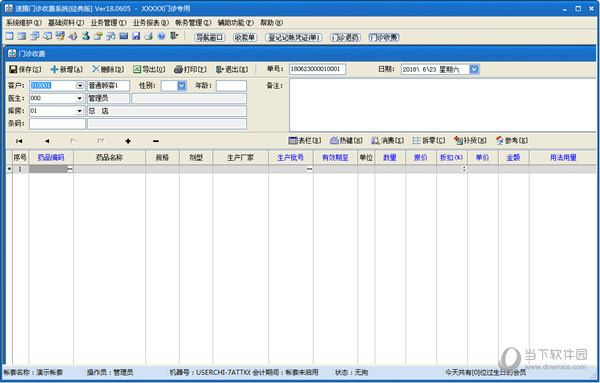Screen dimensions: 600x383
Task: Open the 消费(X) consumption button
Action: tap(387, 140)
